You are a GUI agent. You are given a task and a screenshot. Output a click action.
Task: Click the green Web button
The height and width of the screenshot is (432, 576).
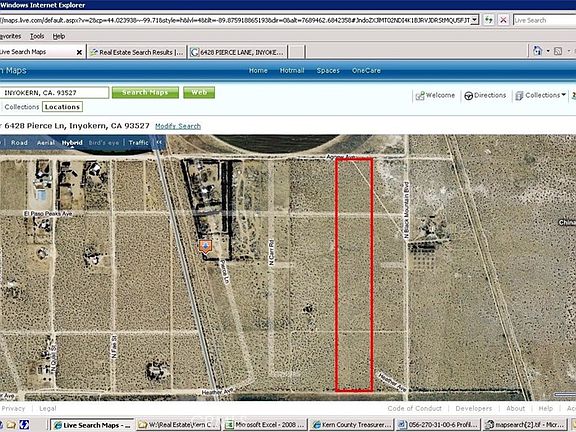(199, 93)
